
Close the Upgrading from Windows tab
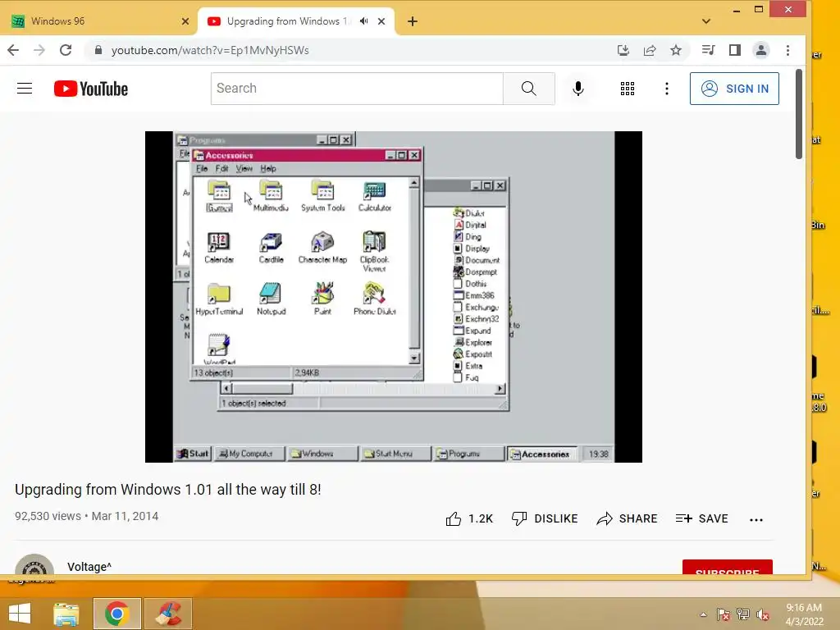tap(381, 21)
